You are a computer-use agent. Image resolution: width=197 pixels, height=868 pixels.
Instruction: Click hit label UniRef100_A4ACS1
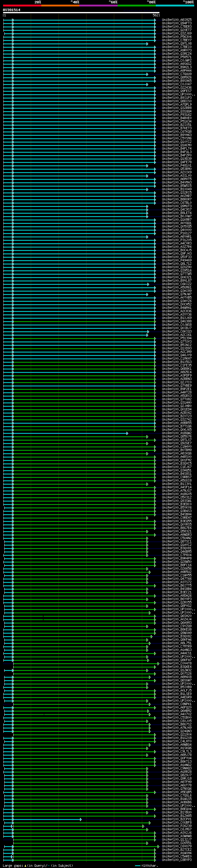click(177, 653)
